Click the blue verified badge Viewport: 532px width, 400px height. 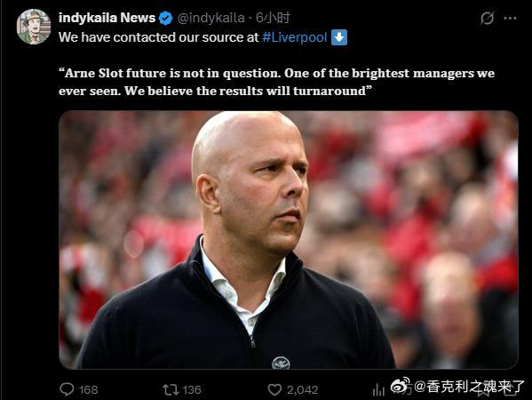coord(165,18)
